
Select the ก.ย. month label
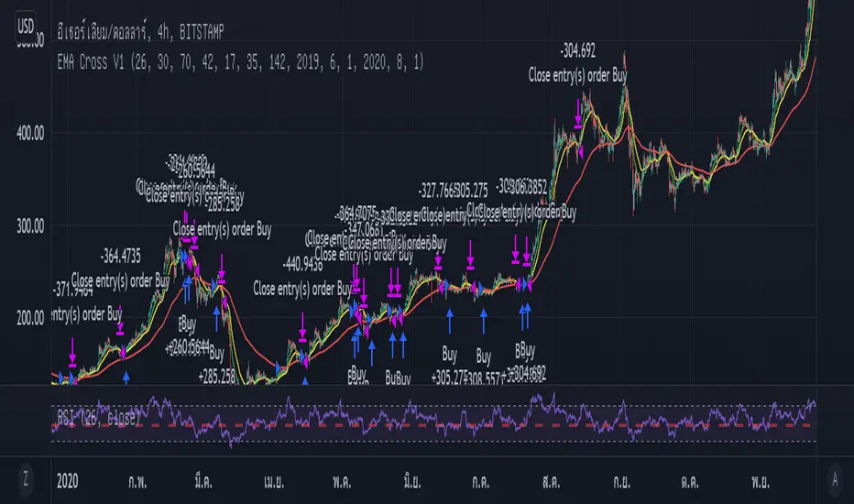click(621, 481)
